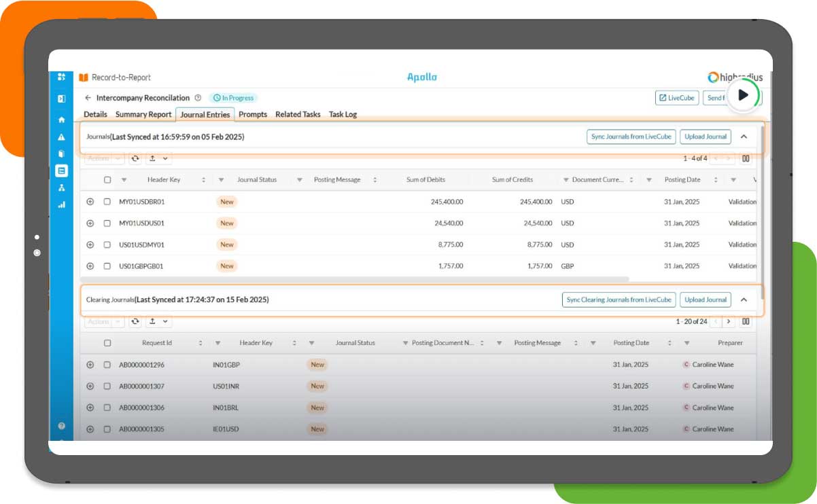Open the help icon at the sidebar bottom
Viewport: 817px width, 504px height.
click(x=61, y=425)
